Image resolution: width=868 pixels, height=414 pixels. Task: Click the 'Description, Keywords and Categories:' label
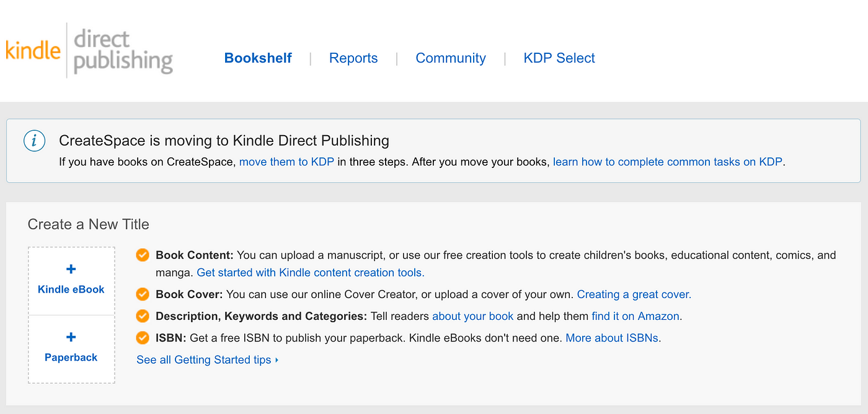(262, 316)
